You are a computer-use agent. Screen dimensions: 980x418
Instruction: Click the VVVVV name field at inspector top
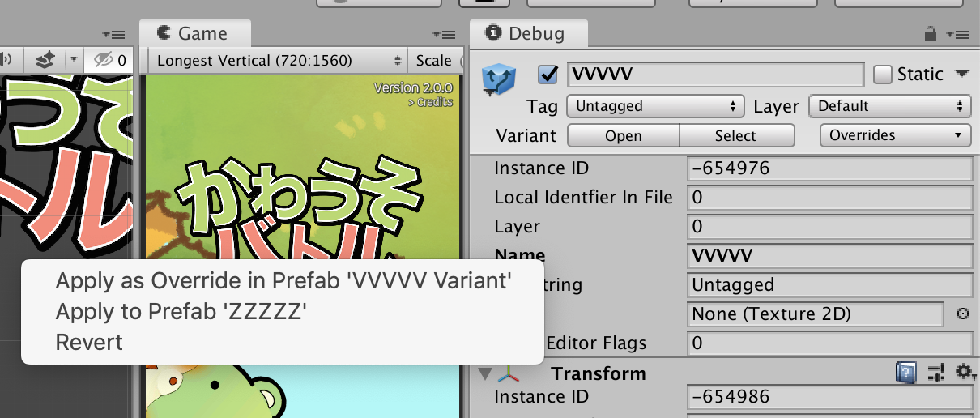coord(715,75)
